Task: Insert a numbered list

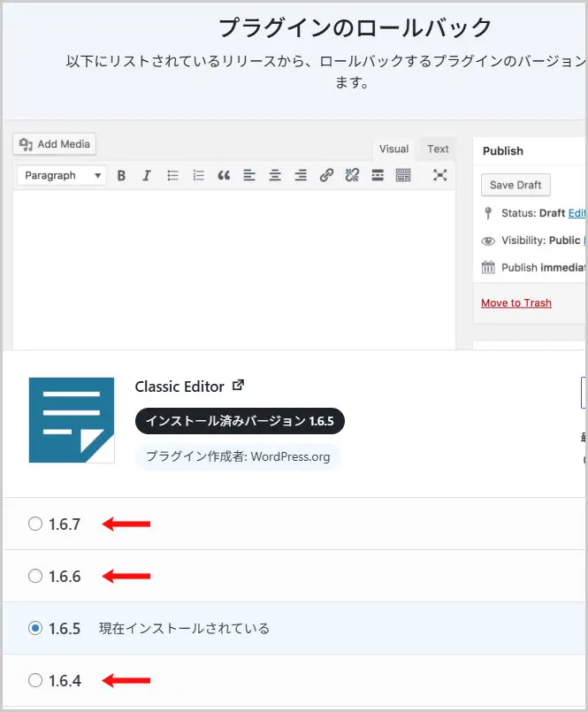Action: tap(198, 175)
